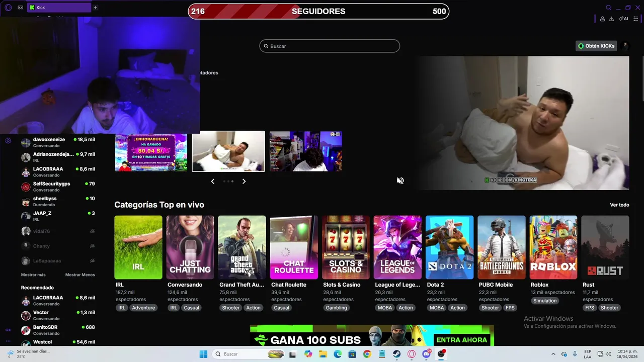644x362 pixels.
Task: Click the Casual tag under Chat Roulette
Action: [282, 308]
